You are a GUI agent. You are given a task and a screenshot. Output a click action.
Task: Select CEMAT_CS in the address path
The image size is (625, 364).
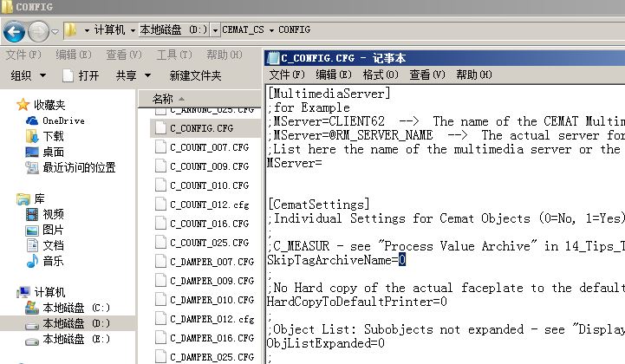(x=243, y=30)
